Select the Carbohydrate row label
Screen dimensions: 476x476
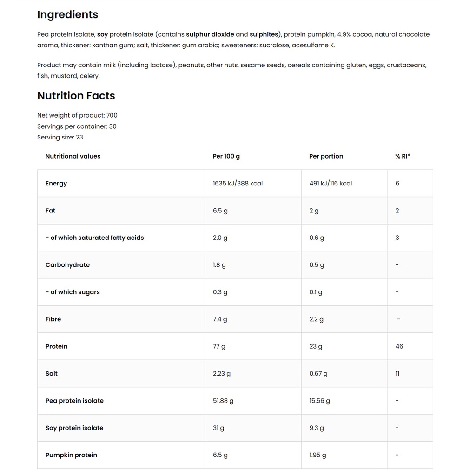[67, 265]
